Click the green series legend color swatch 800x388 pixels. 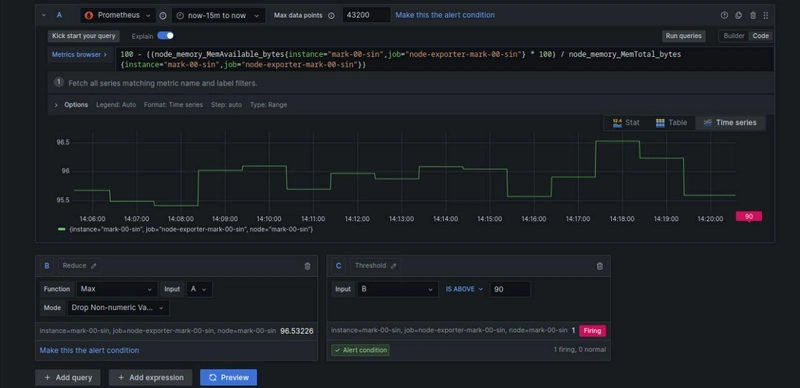point(62,229)
